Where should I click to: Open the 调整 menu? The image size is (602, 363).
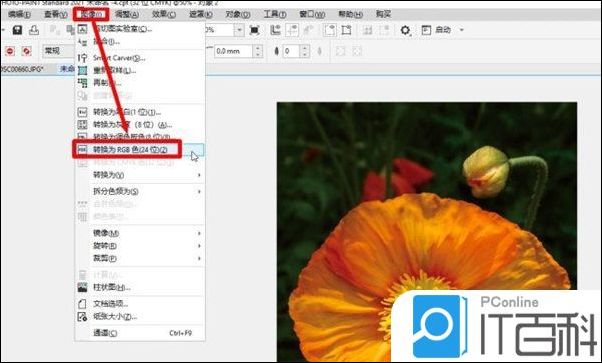click(127, 15)
